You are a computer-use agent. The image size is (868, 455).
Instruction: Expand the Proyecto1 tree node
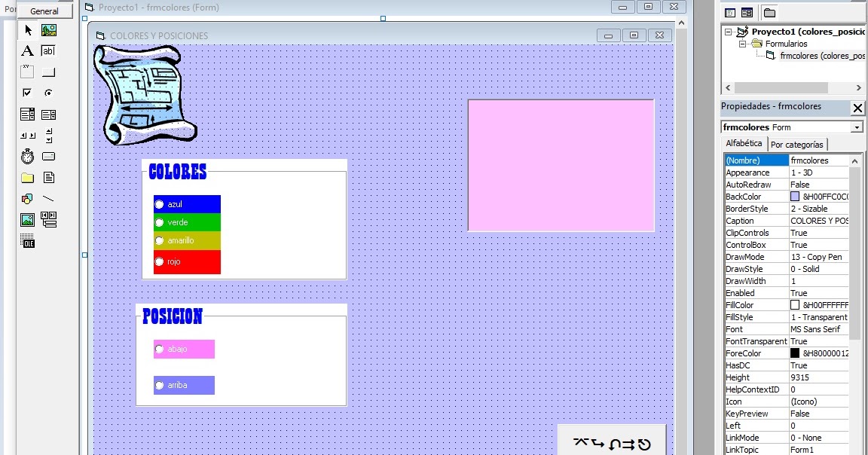pyautogui.click(x=728, y=31)
